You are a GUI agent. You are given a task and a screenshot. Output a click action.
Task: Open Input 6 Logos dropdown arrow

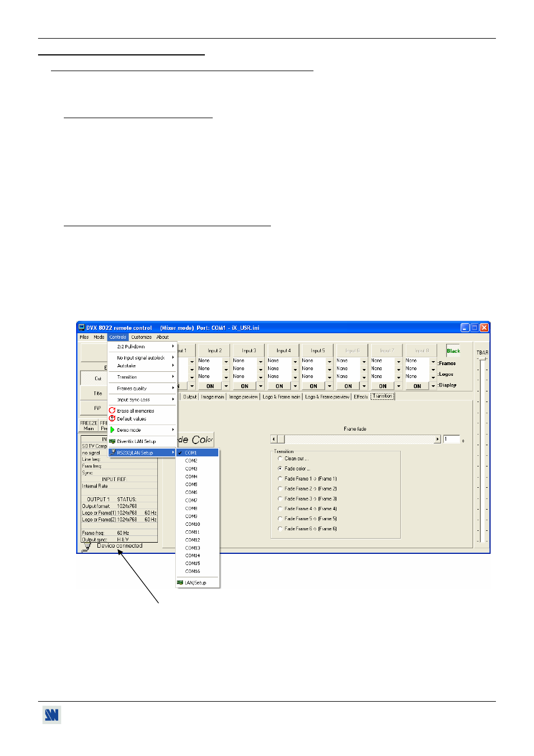click(x=364, y=369)
